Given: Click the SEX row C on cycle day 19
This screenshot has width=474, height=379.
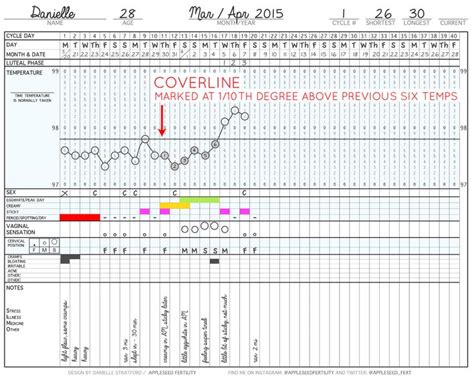Looking at the screenshot, I should [244, 193].
